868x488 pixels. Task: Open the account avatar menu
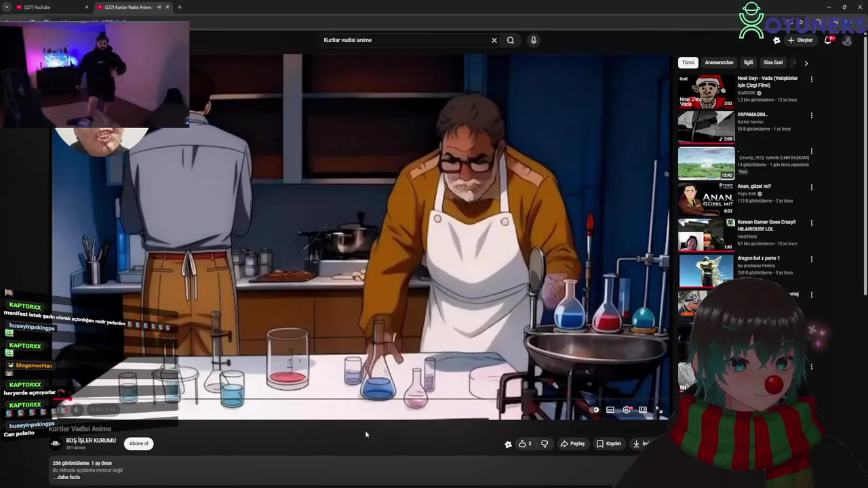click(x=847, y=40)
